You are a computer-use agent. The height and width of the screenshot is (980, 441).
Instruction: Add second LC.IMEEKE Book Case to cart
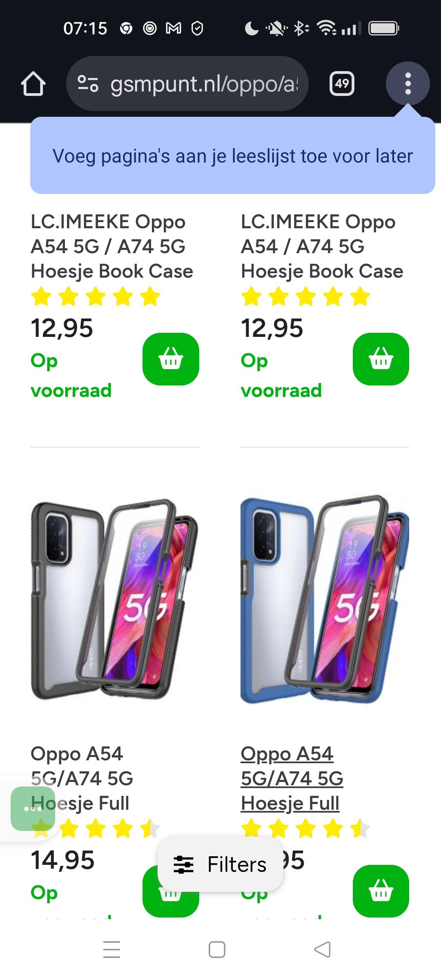coord(381,359)
